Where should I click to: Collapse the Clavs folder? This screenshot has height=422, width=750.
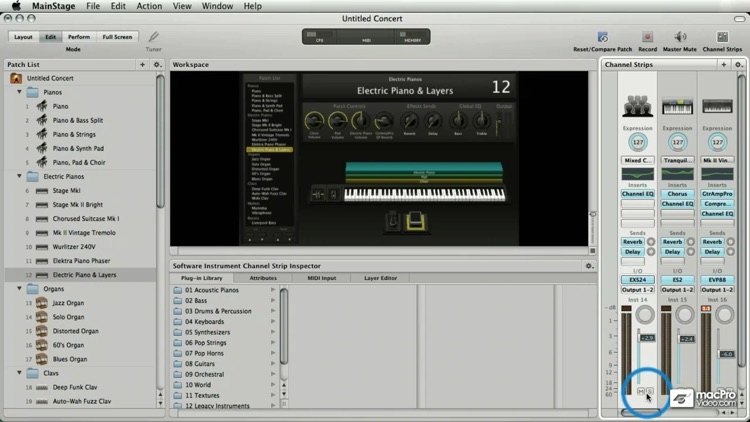(20, 373)
